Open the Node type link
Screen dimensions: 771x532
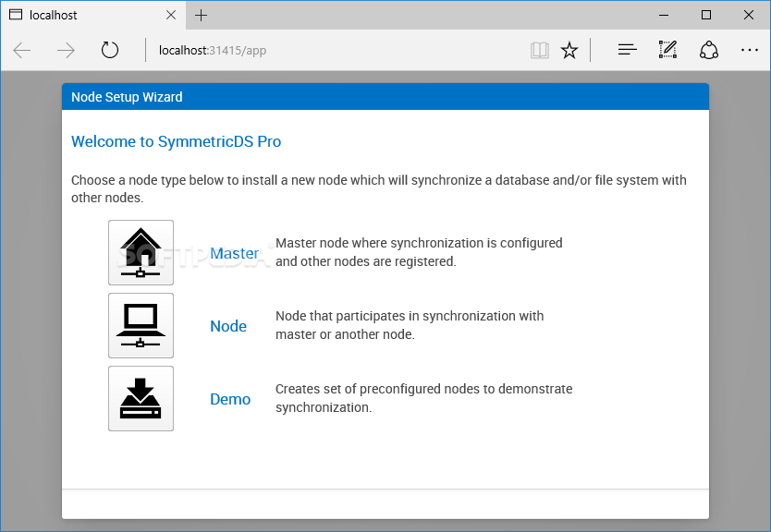click(x=228, y=326)
